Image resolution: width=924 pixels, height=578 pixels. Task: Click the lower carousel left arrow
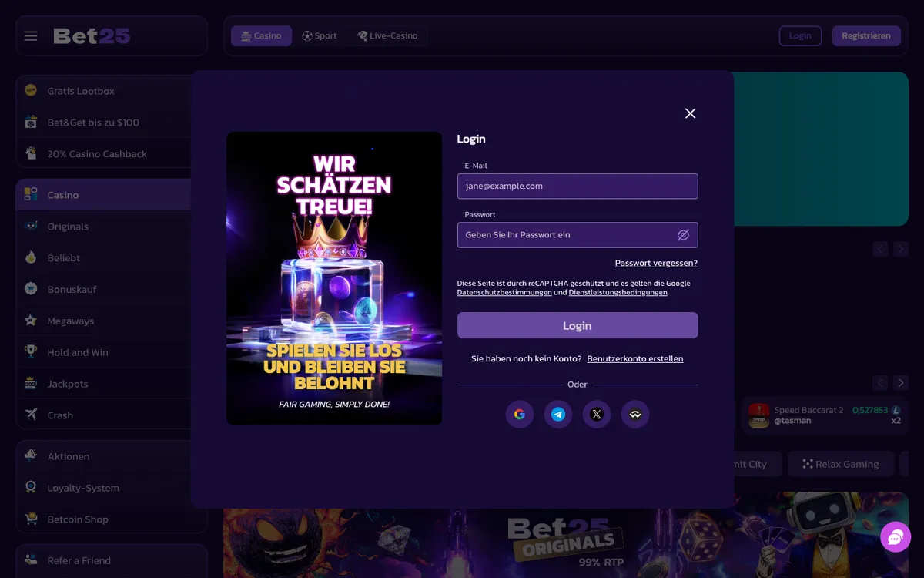tap(880, 383)
